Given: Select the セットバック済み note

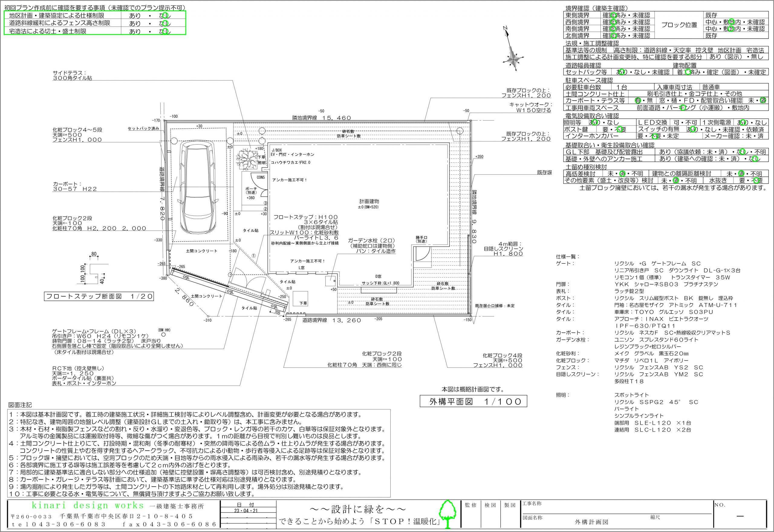Looking at the screenshot, I should point(143,128).
